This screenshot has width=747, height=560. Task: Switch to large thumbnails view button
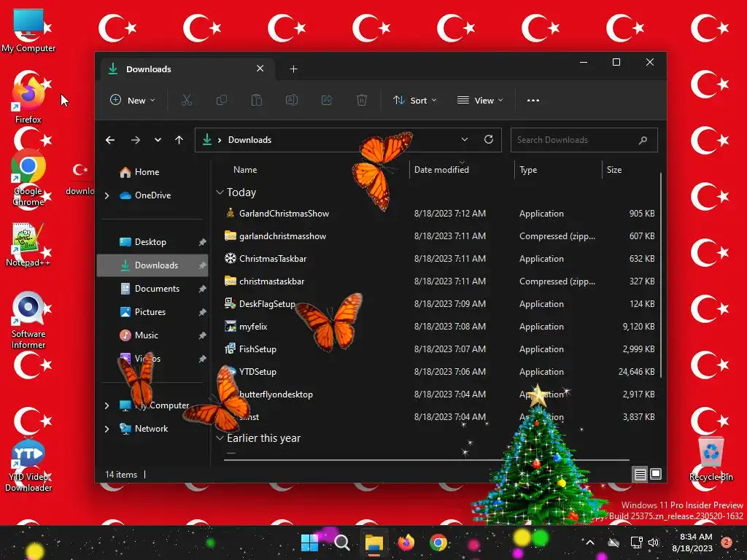[x=656, y=474]
